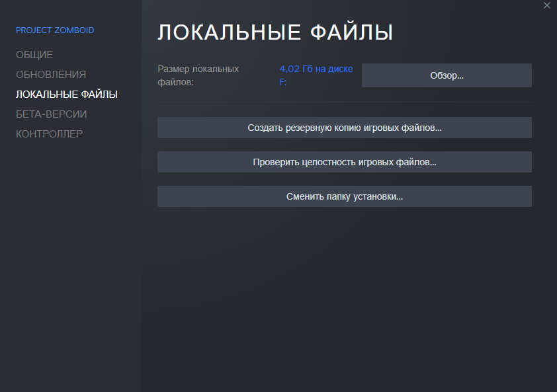
Task: Select the ЛОКАЛЬНЫЕ ФАЙЛЫ sidebar tab
Action: coord(66,95)
